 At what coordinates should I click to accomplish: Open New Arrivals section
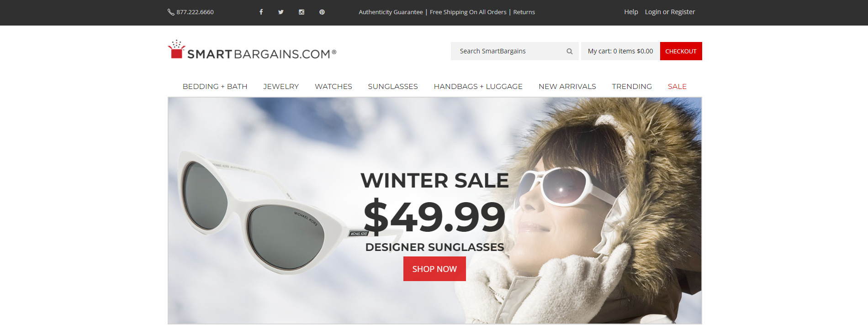(567, 86)
